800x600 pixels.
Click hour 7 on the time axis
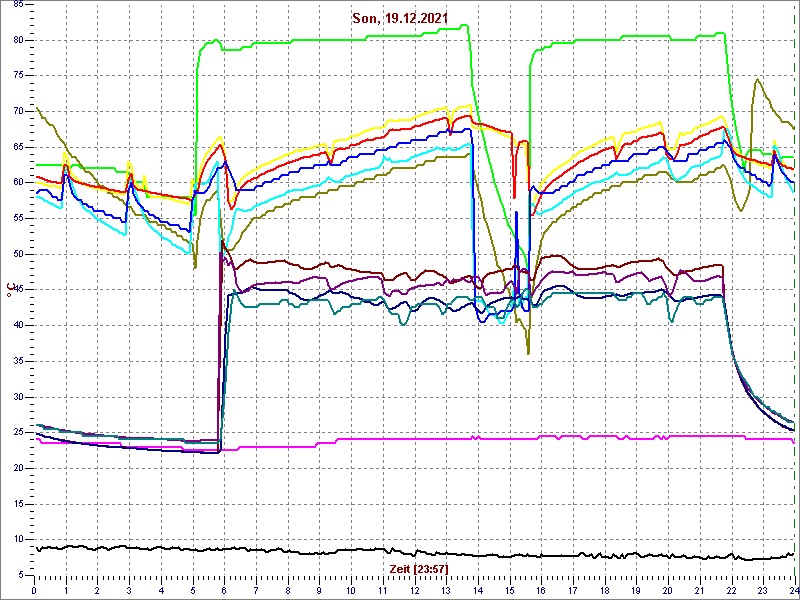256,589
